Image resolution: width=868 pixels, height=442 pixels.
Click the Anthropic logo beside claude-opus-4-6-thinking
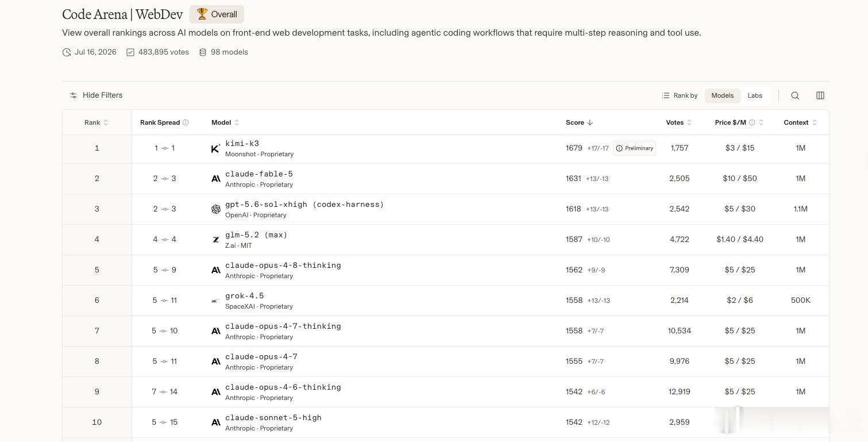pyautogui.click(x=216, y=392)
